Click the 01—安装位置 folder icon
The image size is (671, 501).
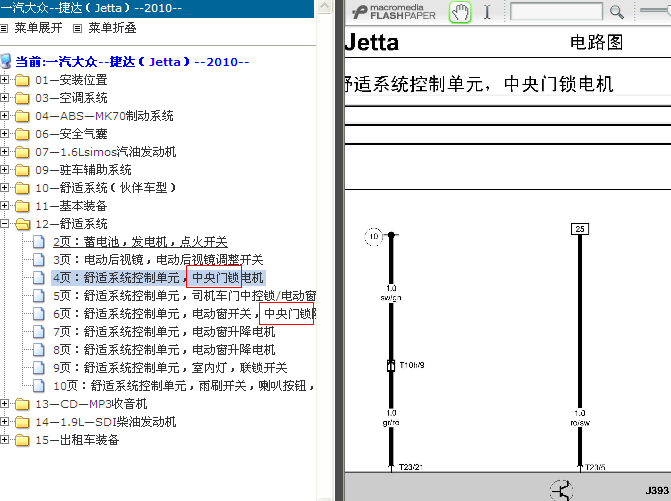click(x=22, y=80)
